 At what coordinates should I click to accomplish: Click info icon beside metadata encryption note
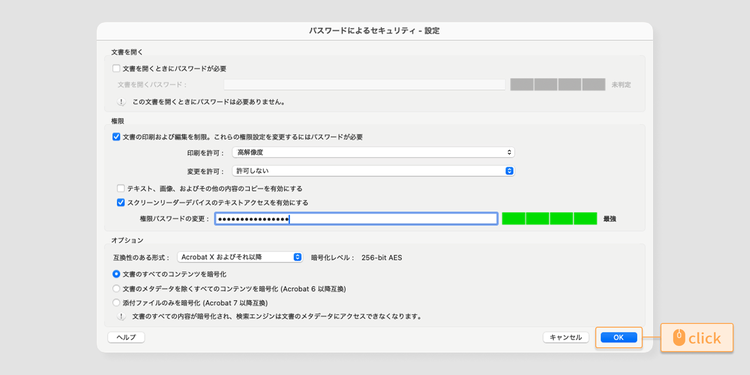[121, 317]
